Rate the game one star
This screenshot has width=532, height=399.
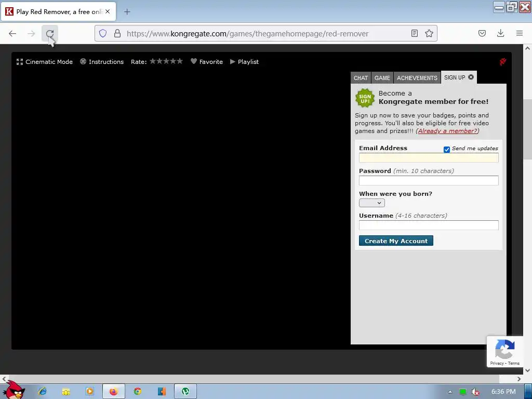pos(153,61)
